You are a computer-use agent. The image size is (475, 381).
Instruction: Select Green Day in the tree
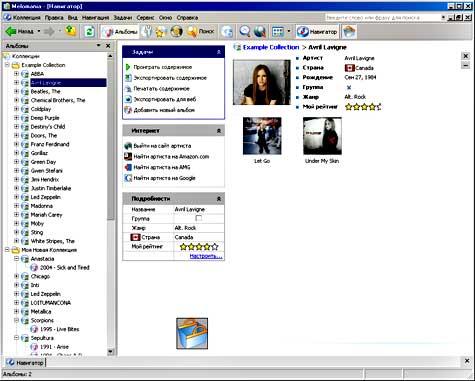click(43, 162)
